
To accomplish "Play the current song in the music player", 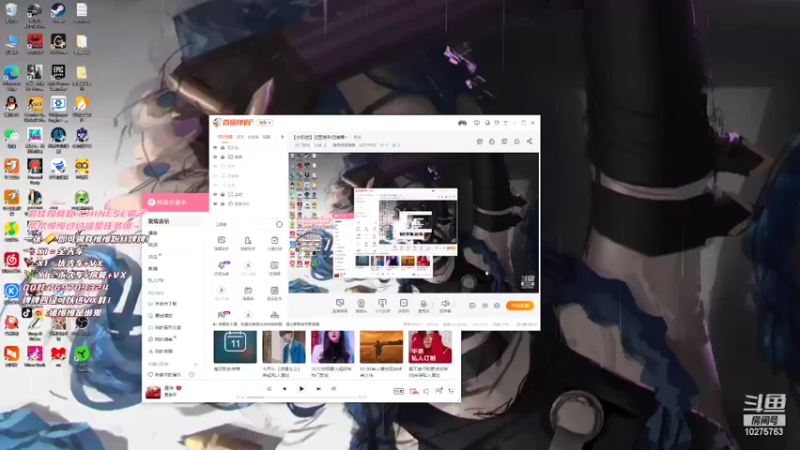I will (x=302, y=389).
